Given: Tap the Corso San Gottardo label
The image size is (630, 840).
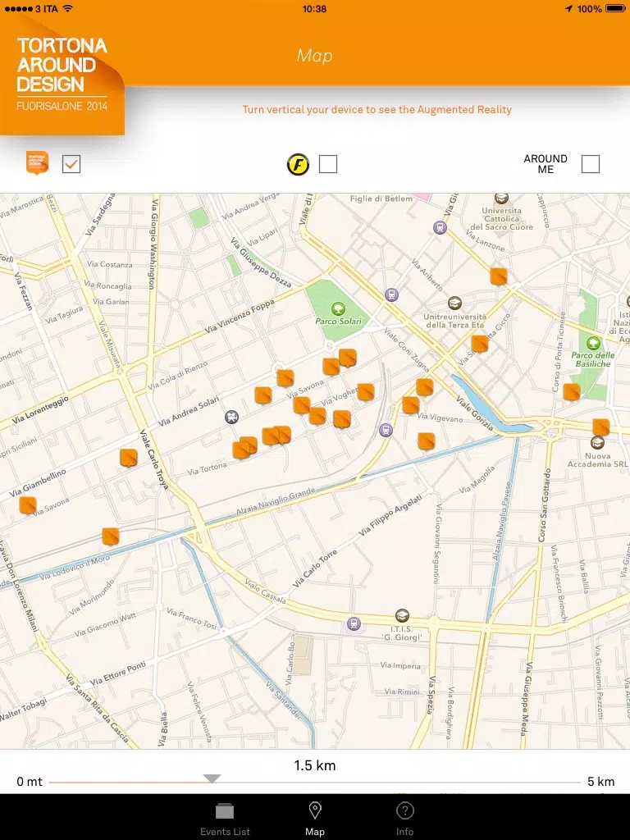Looking at the screenshot, I should pos(544,505).
